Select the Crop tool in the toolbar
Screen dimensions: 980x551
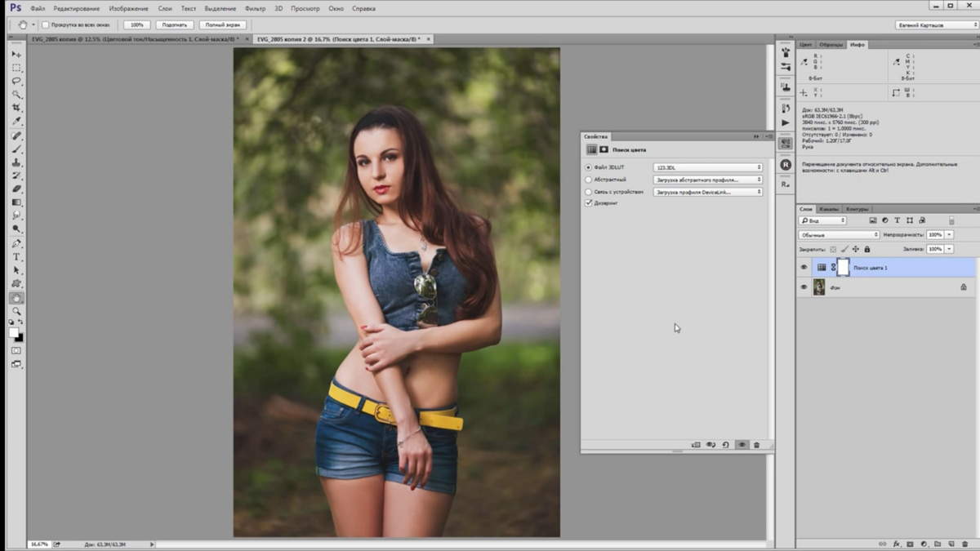16,108
